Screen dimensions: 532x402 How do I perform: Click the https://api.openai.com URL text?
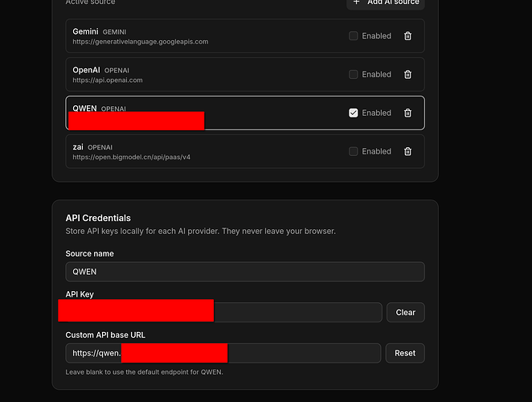tap(108, 80)
